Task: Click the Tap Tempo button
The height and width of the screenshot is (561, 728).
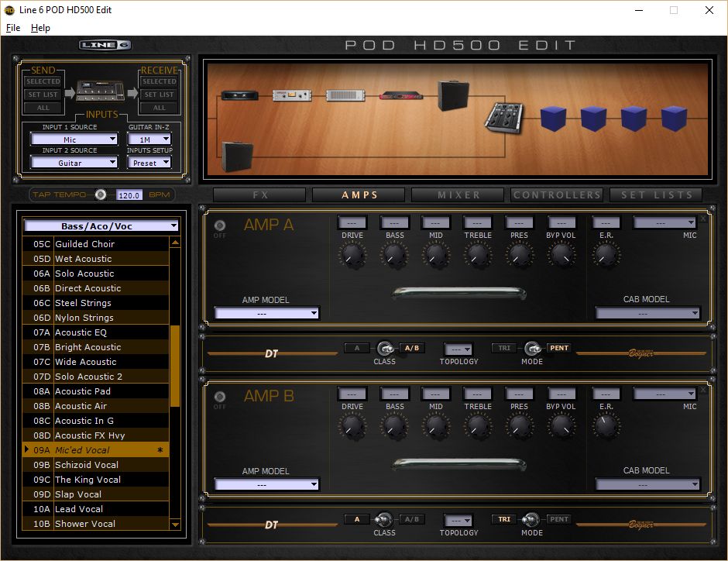Action: tap(100, 194)
